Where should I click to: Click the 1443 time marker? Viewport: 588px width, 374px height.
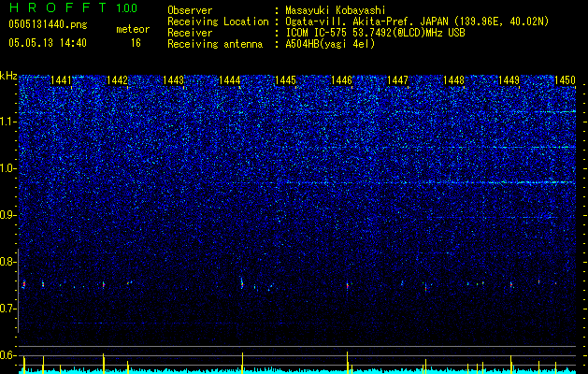[173, 80]
